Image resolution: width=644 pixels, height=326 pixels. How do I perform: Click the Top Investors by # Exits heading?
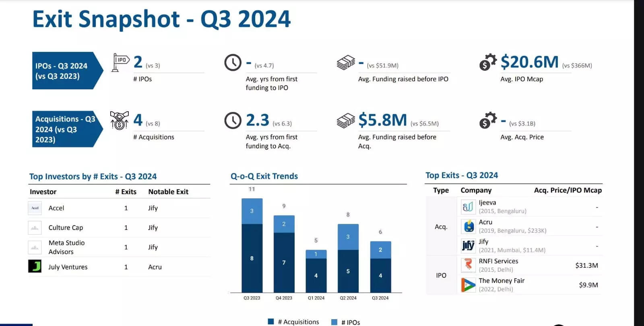93,176
